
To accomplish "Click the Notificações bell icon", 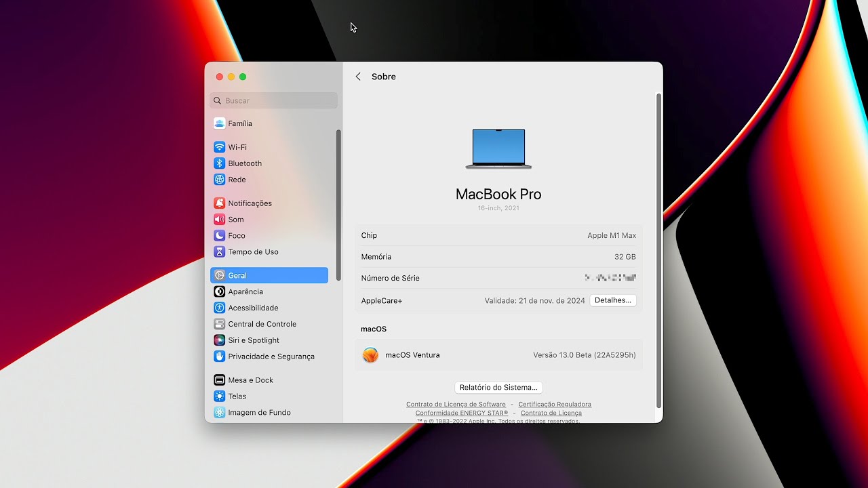I will (x=219, y=203).
